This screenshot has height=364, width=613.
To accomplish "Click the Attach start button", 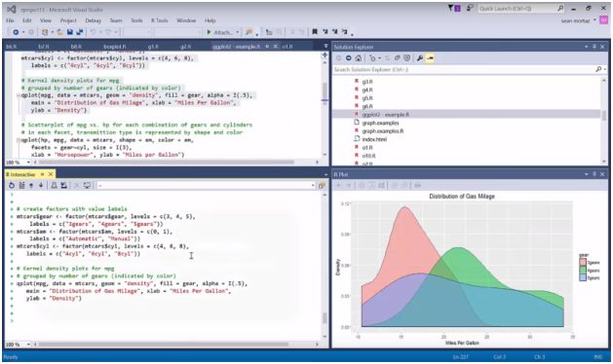I will pos(219,32).
